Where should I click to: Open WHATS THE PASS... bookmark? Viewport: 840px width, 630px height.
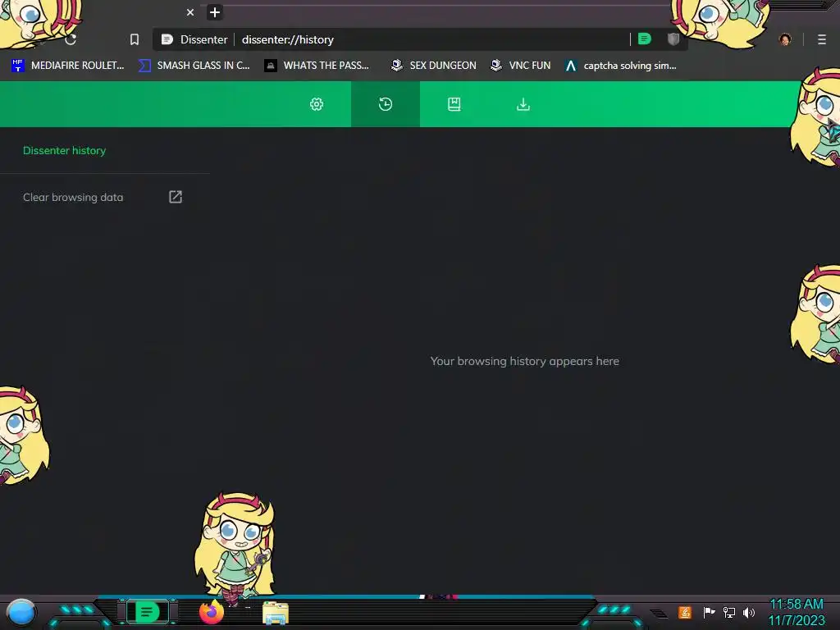coord(317,66)
